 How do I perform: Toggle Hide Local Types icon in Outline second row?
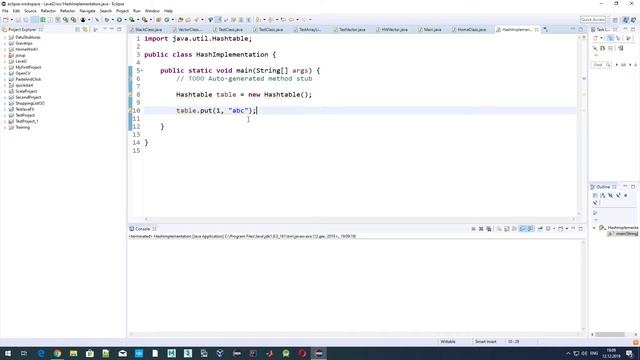click(595, 203)
